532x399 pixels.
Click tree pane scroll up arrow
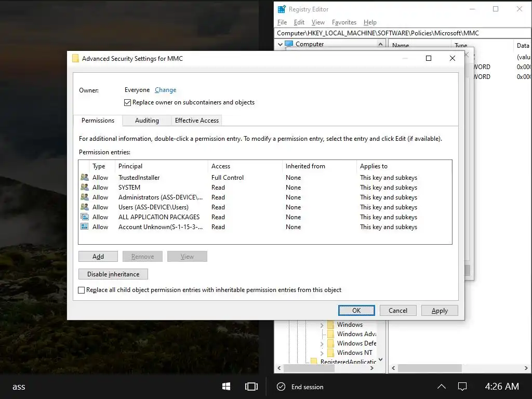(381, 44)
